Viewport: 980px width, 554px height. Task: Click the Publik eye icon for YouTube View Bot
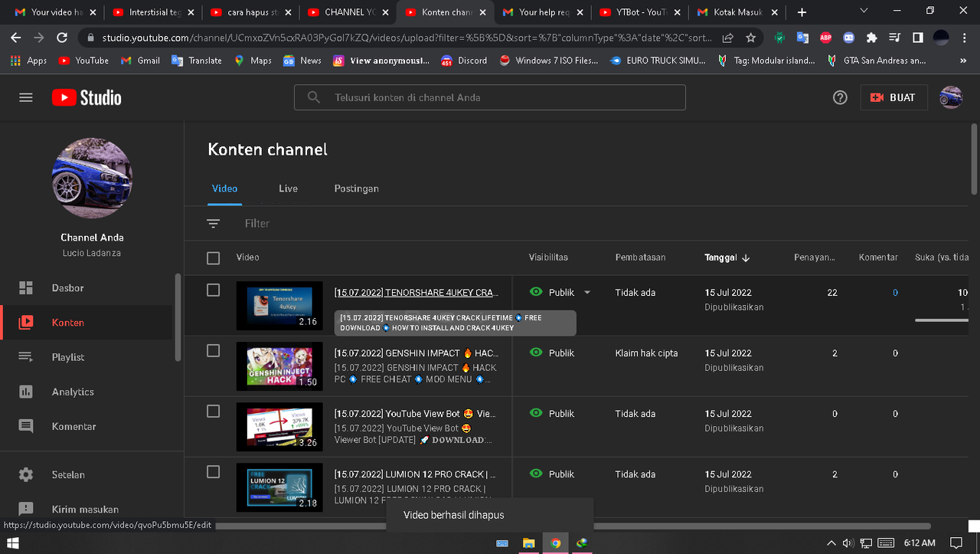point(536,413)
